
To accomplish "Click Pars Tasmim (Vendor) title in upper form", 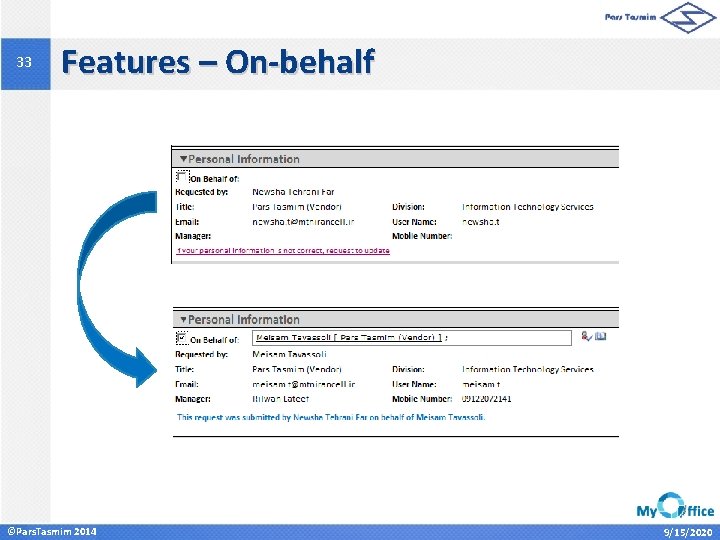I will pos(297,207).
